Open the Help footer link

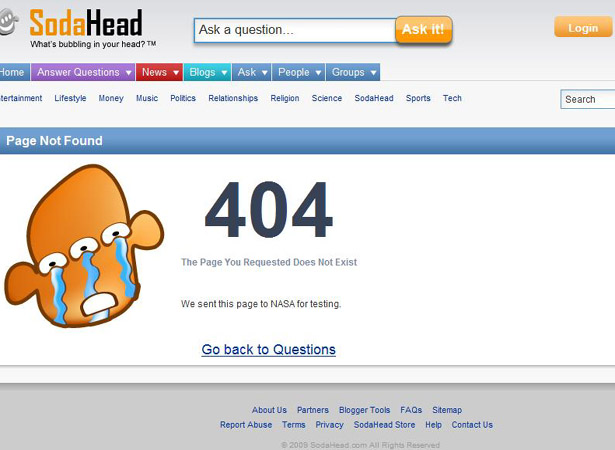point(433,425)
